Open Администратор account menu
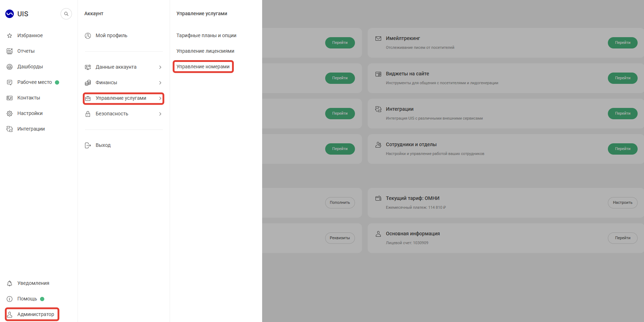Screen dimensions: 644x322 32,314
